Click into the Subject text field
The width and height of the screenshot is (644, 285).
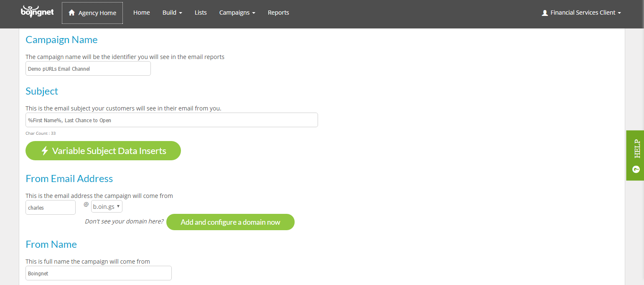point(172,120)
